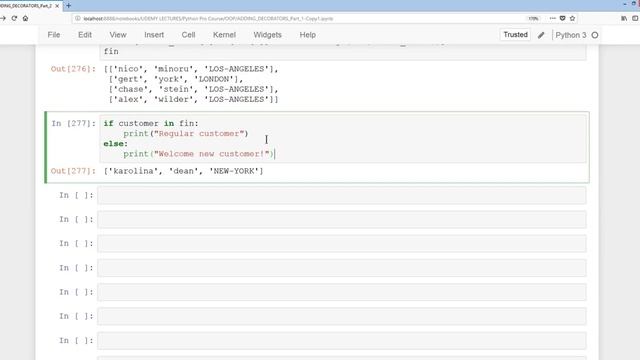Click the second empty code cell
The width and height of the screenshot is (640, 360).
coord(342,220)
